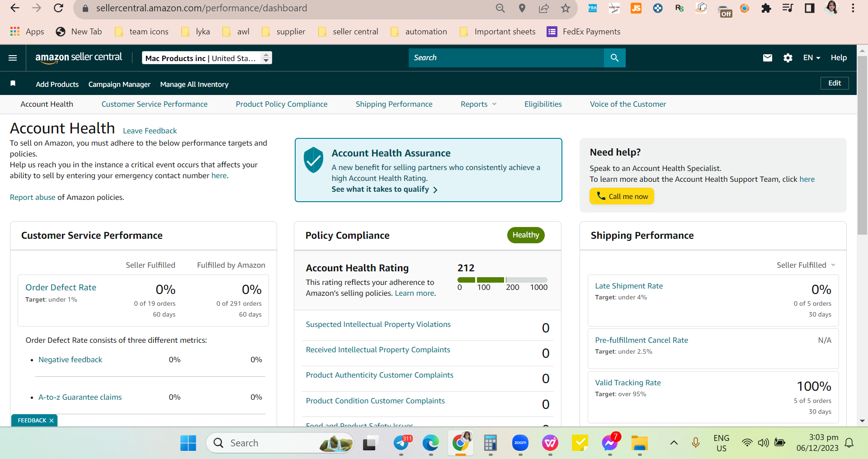Click the Call me now button

[x=622, y=196]
